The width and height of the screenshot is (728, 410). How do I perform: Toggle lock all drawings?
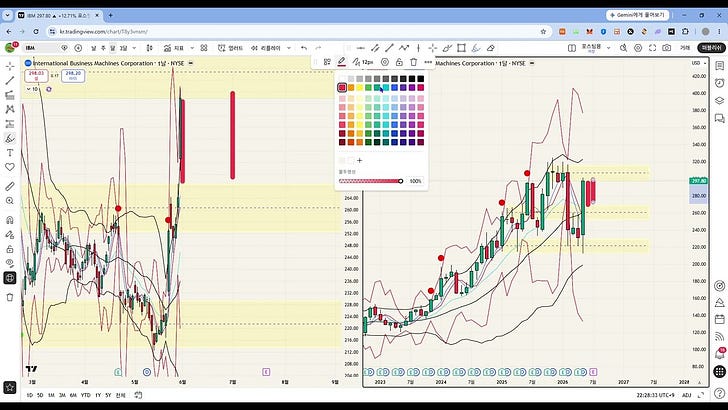[x=10, y=249]
